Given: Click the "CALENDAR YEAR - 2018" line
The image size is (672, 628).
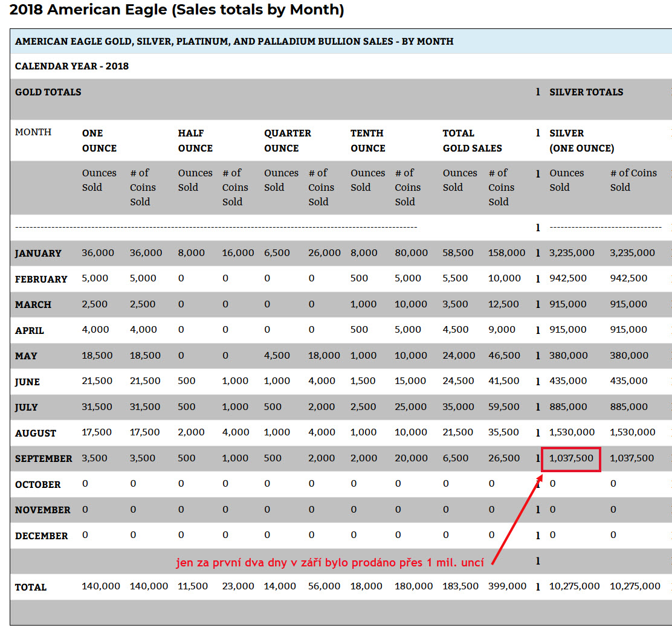Looking at the screenshot, I should 71,66.
